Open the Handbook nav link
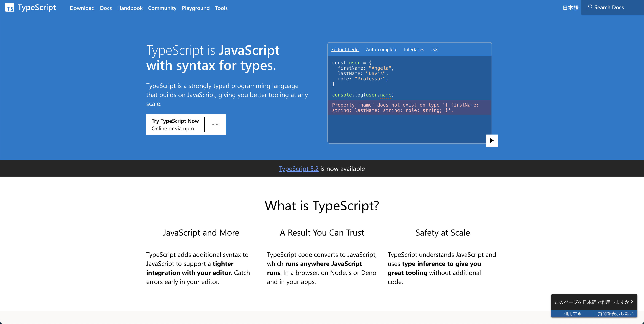Image resolution: width=644 pixels, height=324 pixels. [130, 8]
